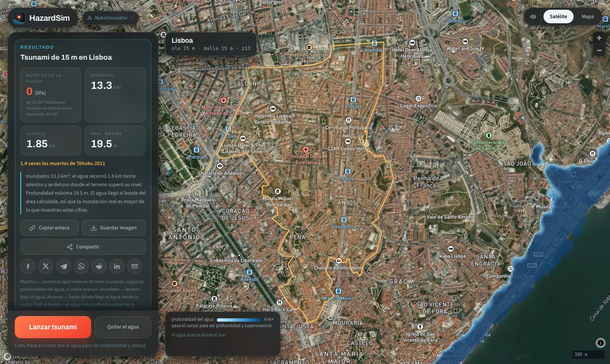Click the prof. máxima 19.5 m value
This screenshot has height=364, width=610.
[104, 144]
